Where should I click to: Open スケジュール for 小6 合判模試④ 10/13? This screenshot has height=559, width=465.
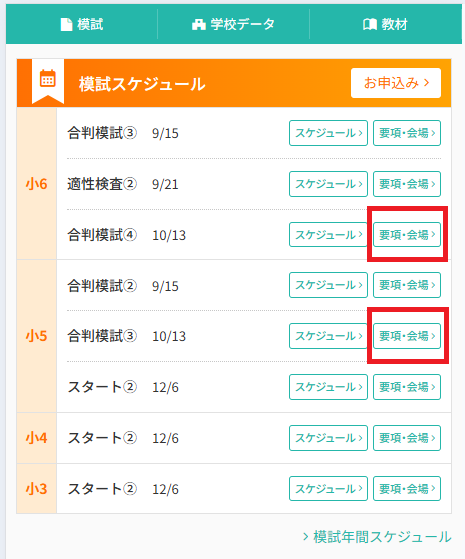328,235
